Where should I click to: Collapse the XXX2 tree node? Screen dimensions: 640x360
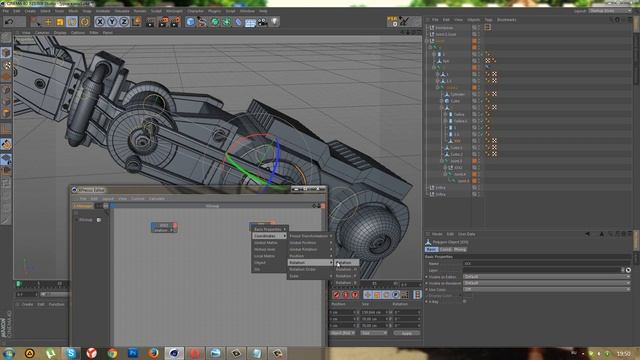(445, 167)
